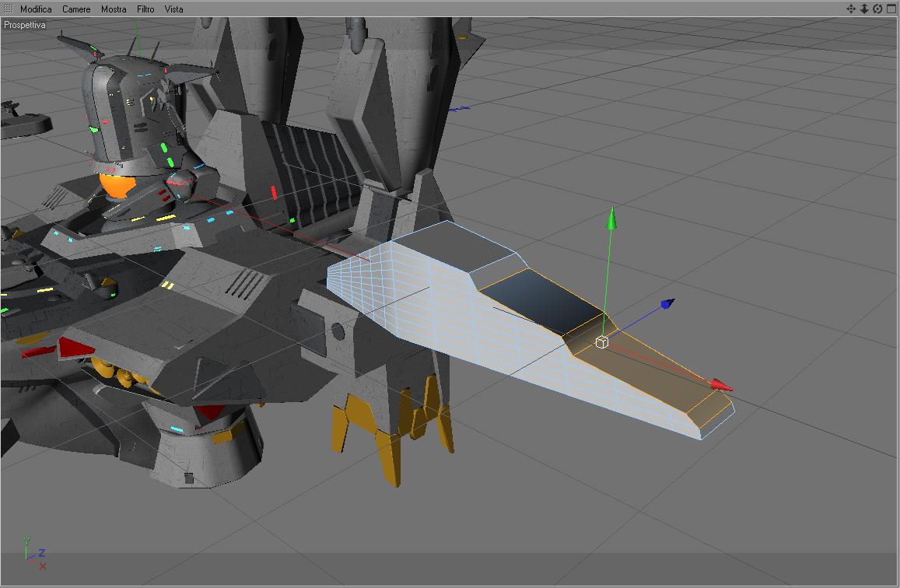Viewport: 900px width, 588px height.
Task: Click the viewport rotate camera icon
Action: (x=877, y=9)
